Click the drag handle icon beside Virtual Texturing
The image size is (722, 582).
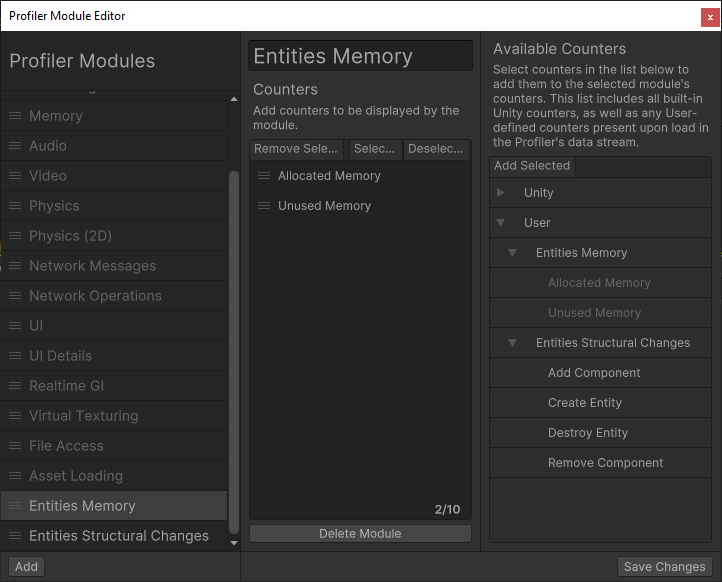[15, 415]
